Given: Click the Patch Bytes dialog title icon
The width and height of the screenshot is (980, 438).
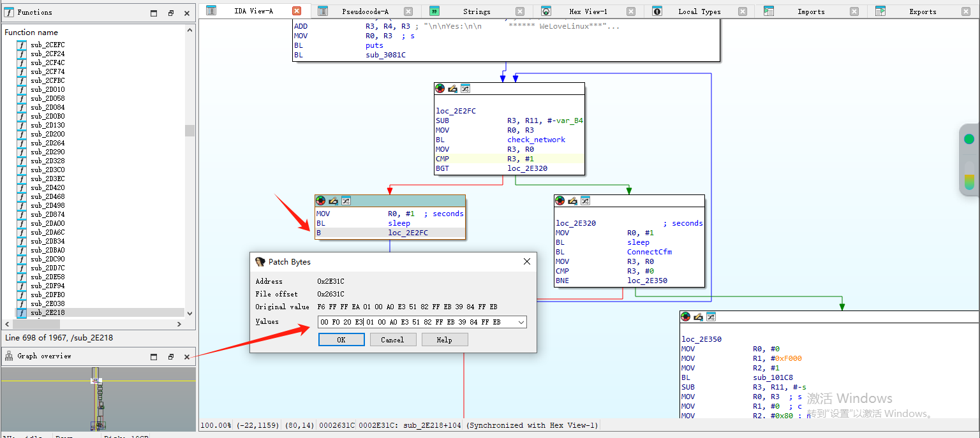Looking at the screenshot, I should coord(260,262).
